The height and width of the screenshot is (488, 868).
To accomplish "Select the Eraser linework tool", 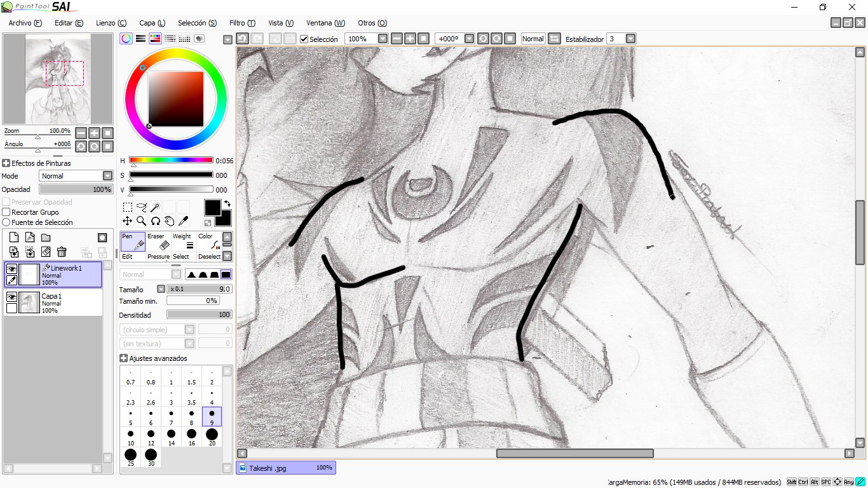I will point(158,242).
